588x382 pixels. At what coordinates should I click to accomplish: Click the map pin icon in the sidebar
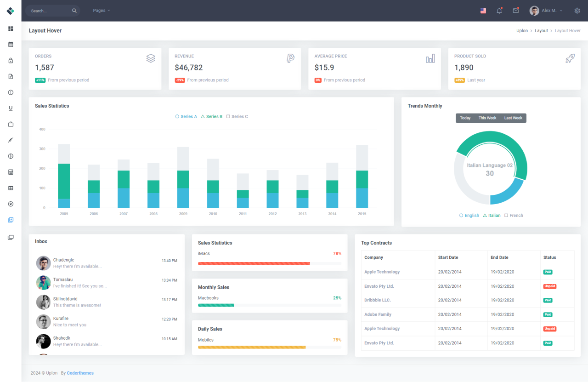click(11, 204)
